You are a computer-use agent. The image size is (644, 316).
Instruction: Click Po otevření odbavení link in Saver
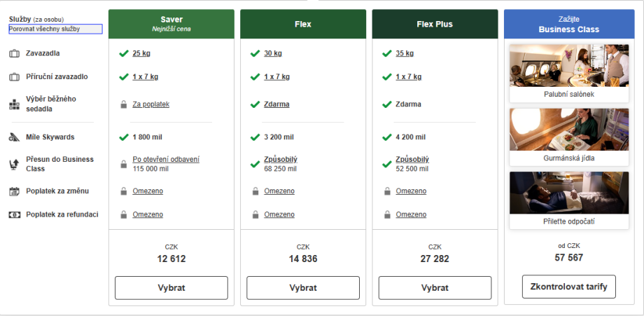click(165, 159)
